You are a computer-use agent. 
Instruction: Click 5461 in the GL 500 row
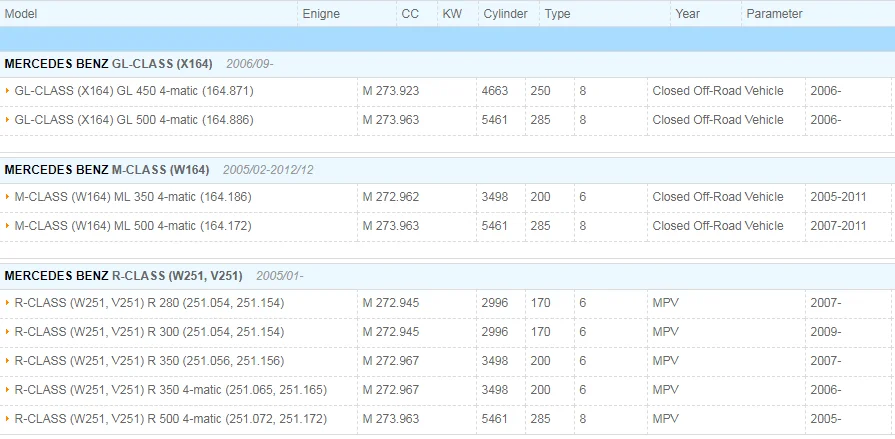click(x=494, y=120)
